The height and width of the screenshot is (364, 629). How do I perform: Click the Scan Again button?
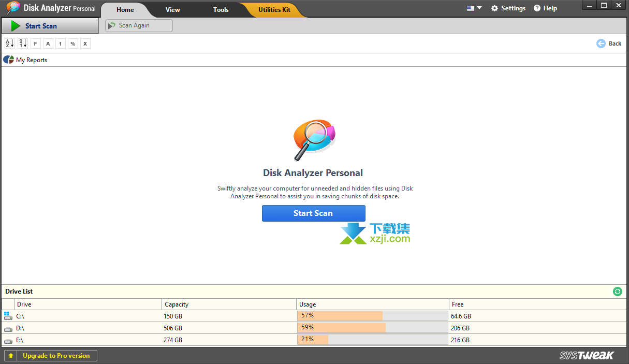[x=139, y=25]
